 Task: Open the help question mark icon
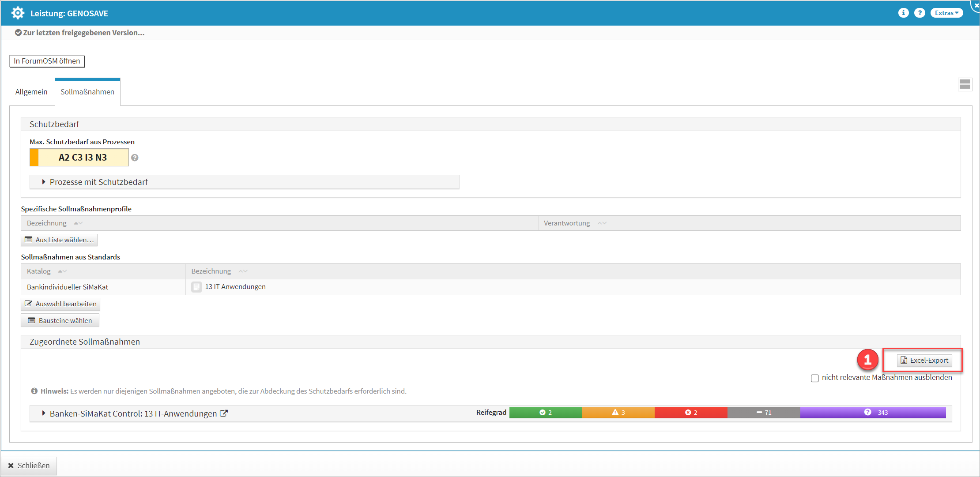tap(920, 13)
